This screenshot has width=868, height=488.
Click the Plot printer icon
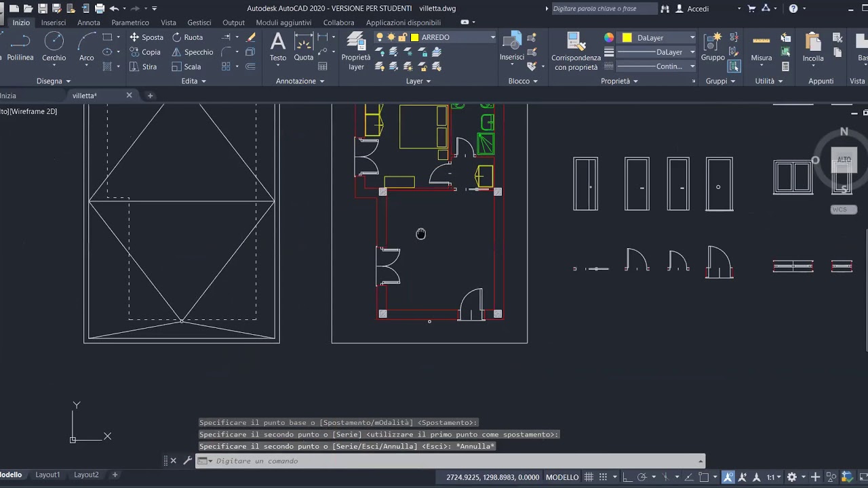100,9
